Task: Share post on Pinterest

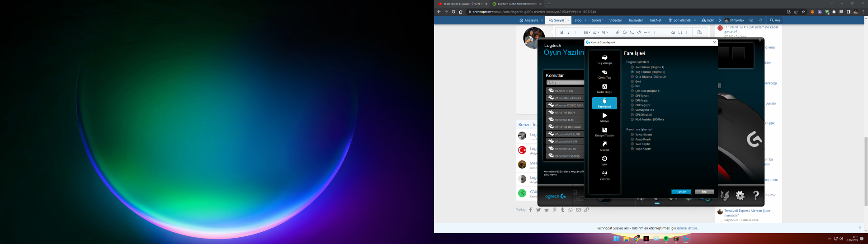Action: 555,210
